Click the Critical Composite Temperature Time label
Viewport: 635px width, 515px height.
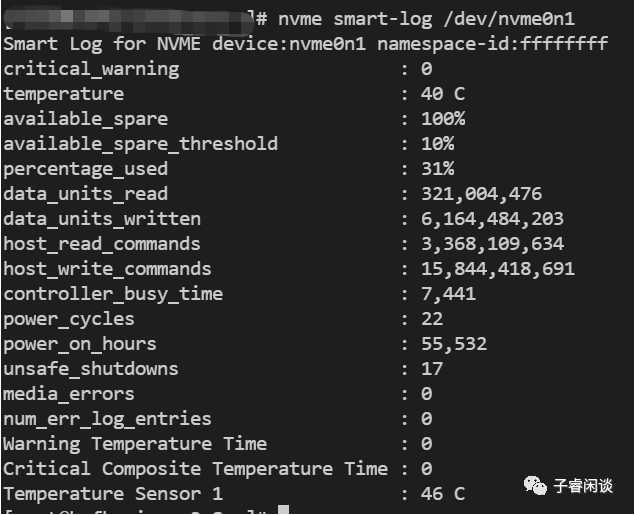coord(195,469)
